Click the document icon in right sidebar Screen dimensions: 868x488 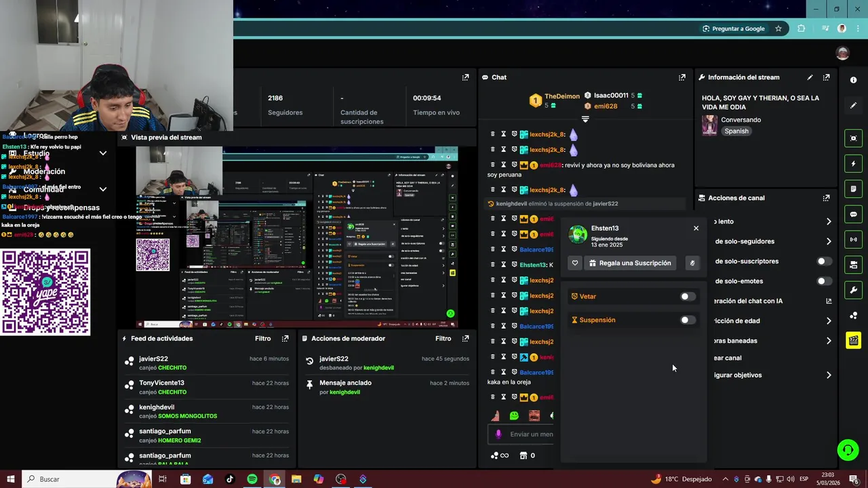point(853,188)
